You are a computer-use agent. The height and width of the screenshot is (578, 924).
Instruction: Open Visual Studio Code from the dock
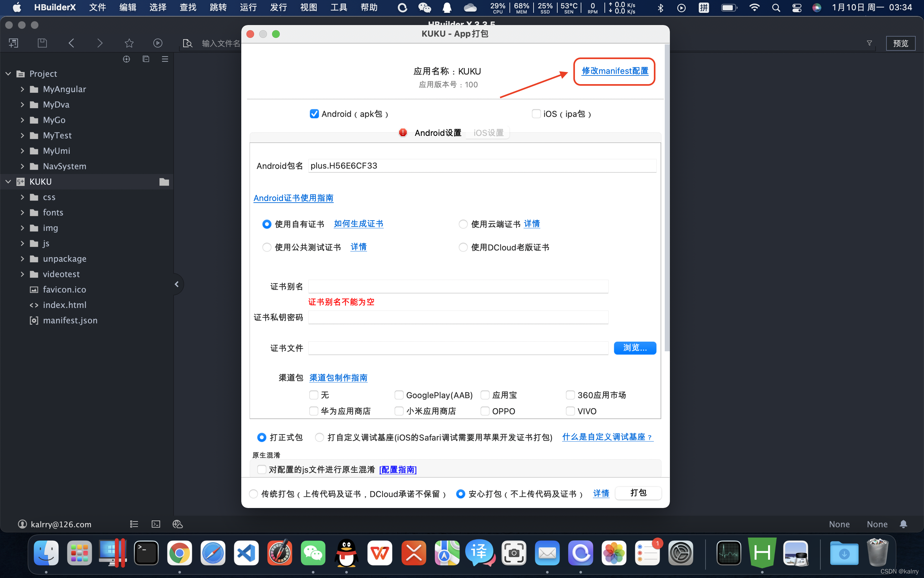246,553
